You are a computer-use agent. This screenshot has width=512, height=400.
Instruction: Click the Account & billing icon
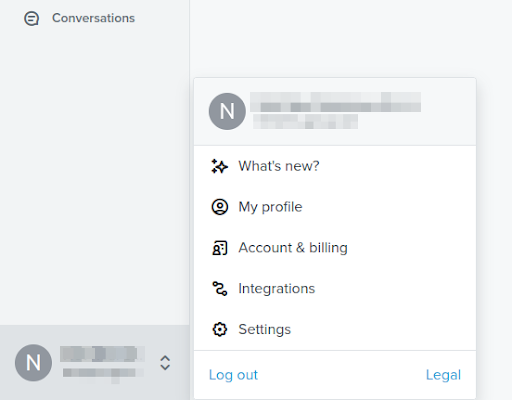(220, 248)
